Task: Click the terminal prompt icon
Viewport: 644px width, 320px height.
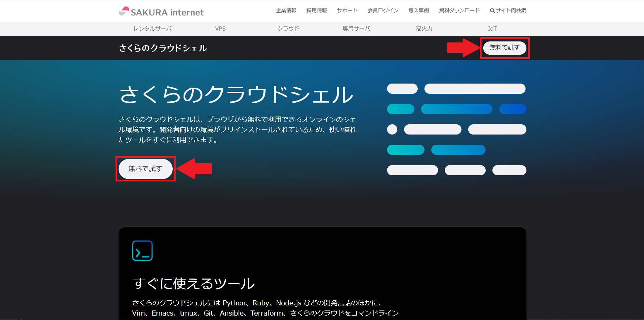Action: [142, 251]
